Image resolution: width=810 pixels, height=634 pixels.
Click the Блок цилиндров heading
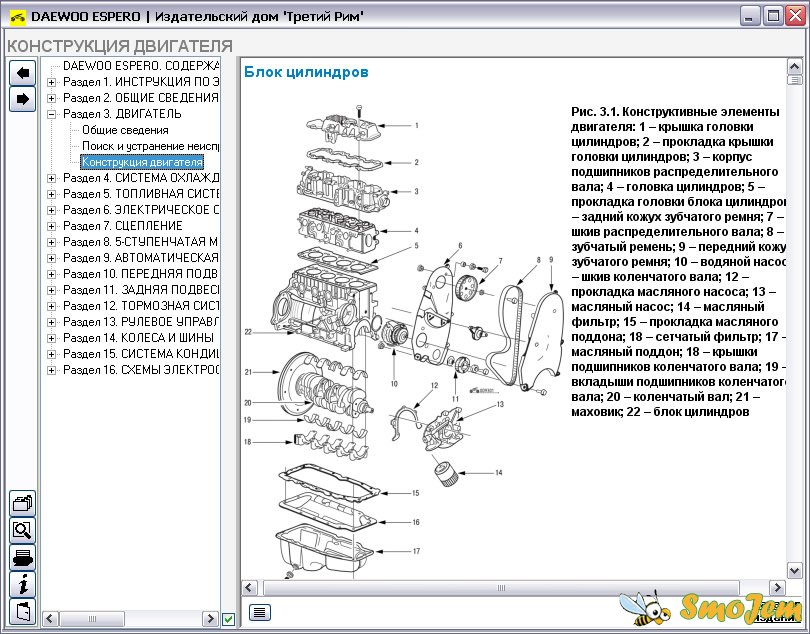click(306, 72)
